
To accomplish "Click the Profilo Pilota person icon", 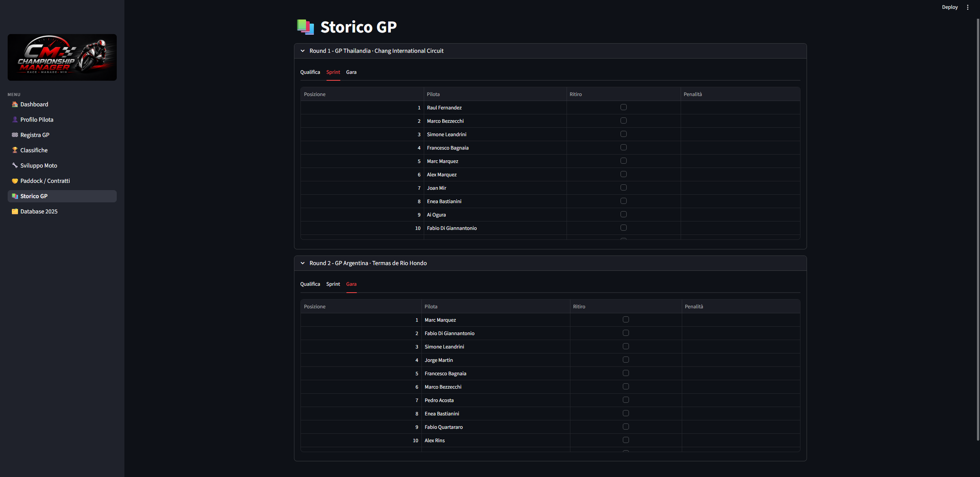I will (x=15, y=120).
